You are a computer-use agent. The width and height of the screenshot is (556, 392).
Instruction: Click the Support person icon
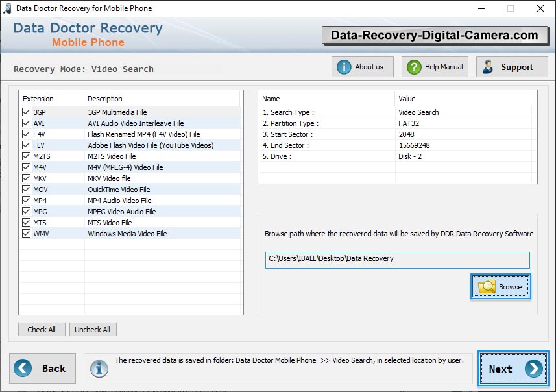click(x=488, y=67)
